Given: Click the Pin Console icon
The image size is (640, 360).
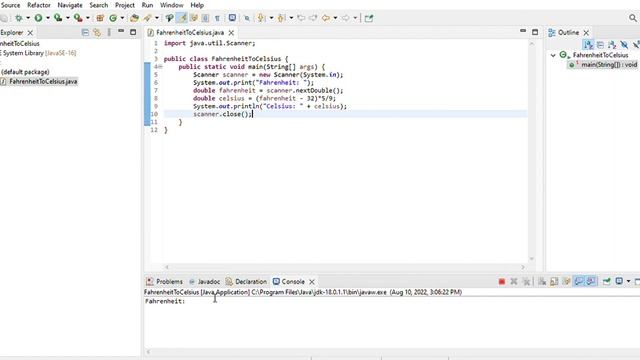Looking at the screenshot, I should [607, 282].
